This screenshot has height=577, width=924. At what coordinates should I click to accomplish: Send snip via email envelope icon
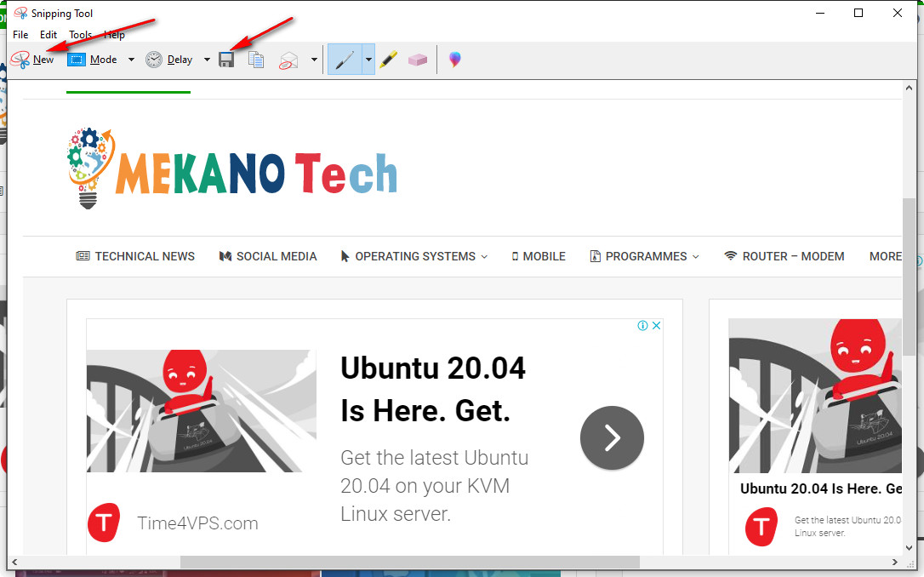tap(288, 60)
